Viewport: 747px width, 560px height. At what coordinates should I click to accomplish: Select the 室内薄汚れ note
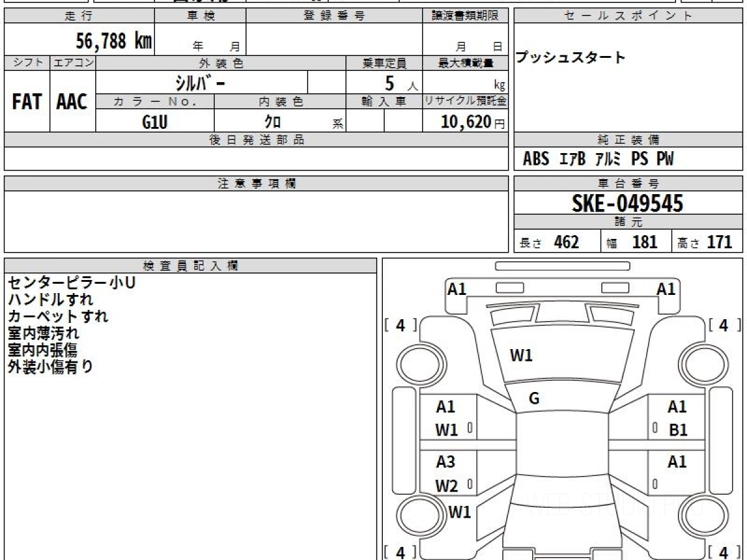pyautogui.click(x=44, y=333)
